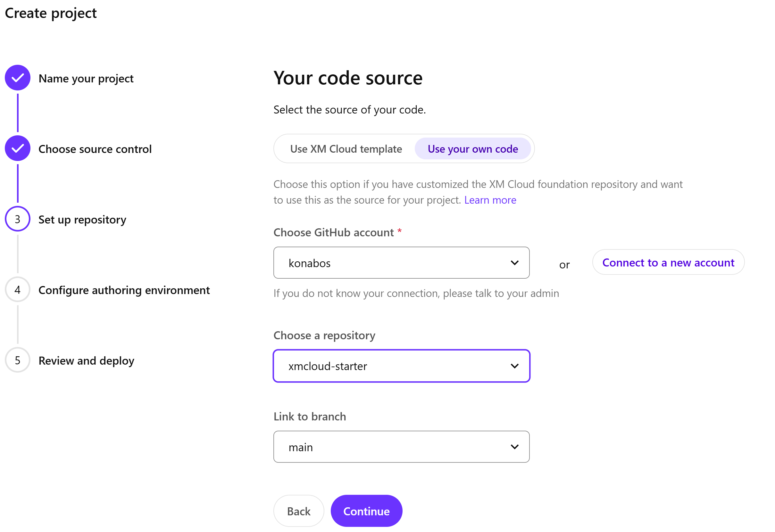Image resolution: width=775 pixels, height=532 pixels.
Task: Click step 5 circle for Review and deploy
Action: coord(17,360)
